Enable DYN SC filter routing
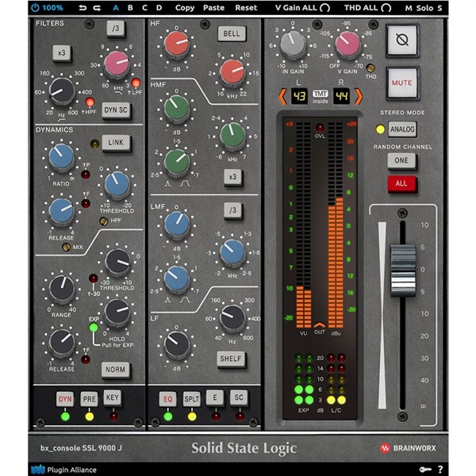The width and height of the screenshot is (476, 476). [116, 110]
